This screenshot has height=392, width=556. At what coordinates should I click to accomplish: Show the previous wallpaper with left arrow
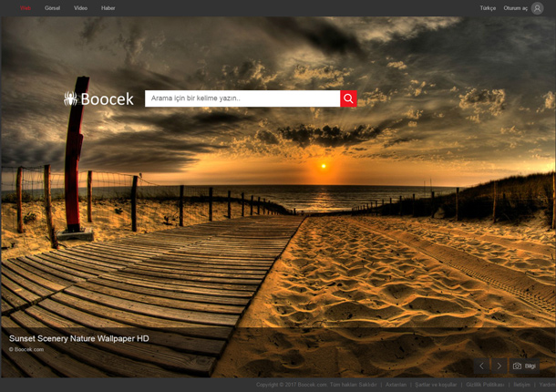[482, 366]
